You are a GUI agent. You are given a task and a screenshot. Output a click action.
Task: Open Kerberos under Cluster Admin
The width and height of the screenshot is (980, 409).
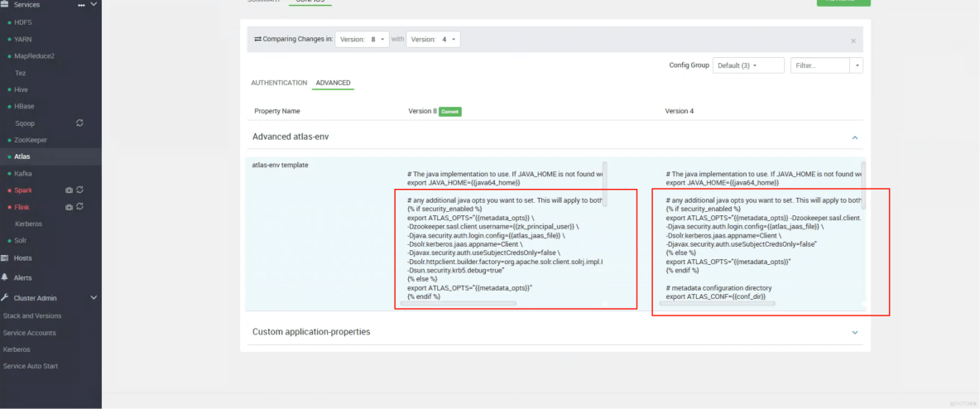tap(17, 349)
